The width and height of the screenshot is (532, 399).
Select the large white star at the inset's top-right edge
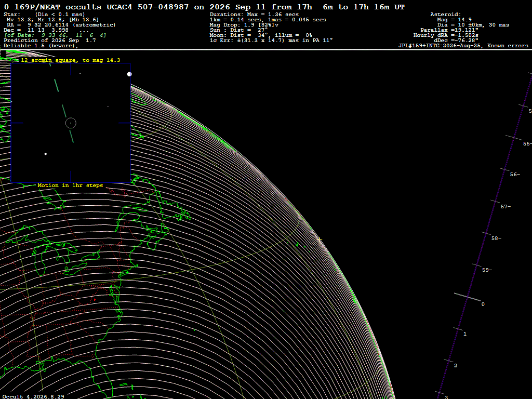[x=129, y=74]
